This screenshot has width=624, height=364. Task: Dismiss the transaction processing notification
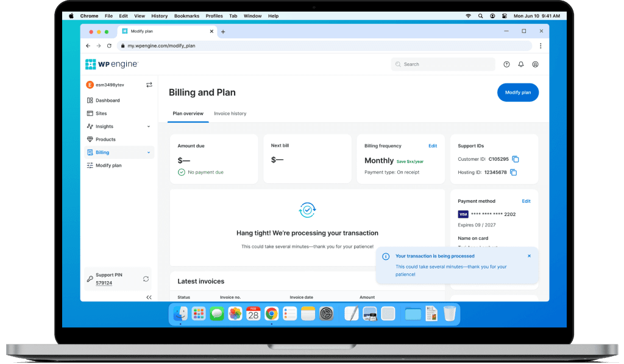[530, 256]
